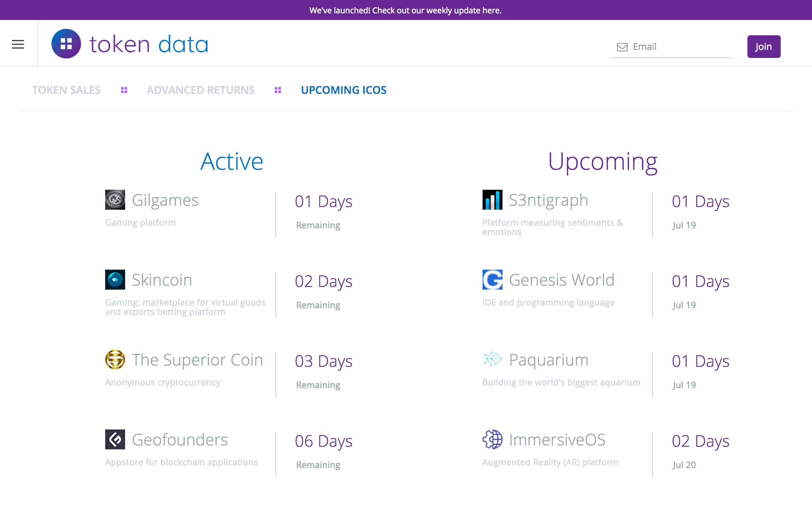This screenshot has height=508, width=812.
Task: Switch to the TOKEN SALES tab
Action: (66, 90)
